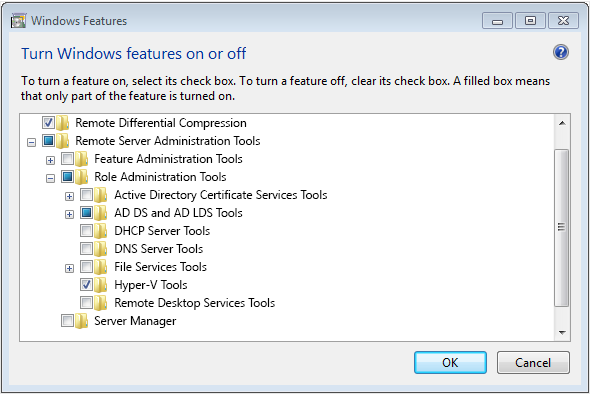591x397 pixels.
Task: Uncheck Remote Differential Compression checkbox
Action: click(48, 123)
